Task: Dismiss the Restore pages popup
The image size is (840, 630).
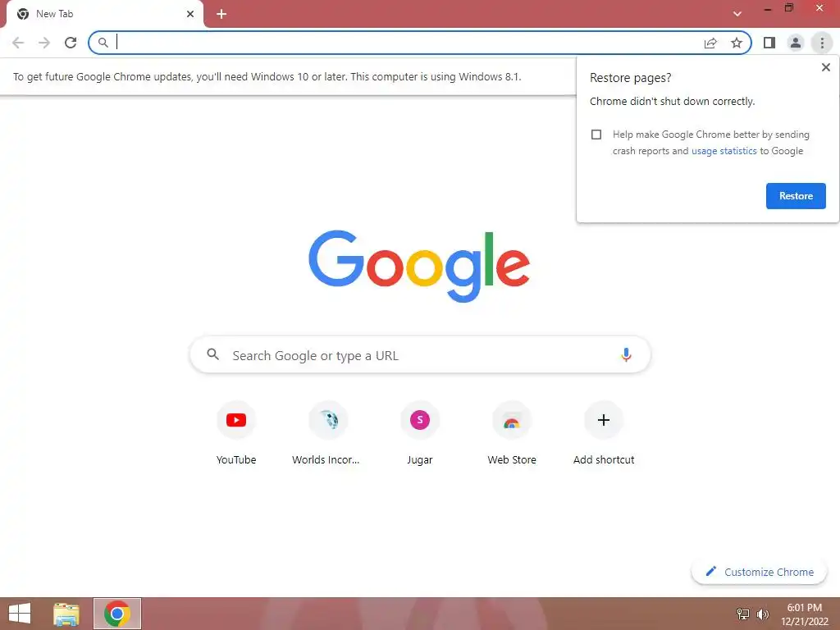Action: tap(825, 67)
